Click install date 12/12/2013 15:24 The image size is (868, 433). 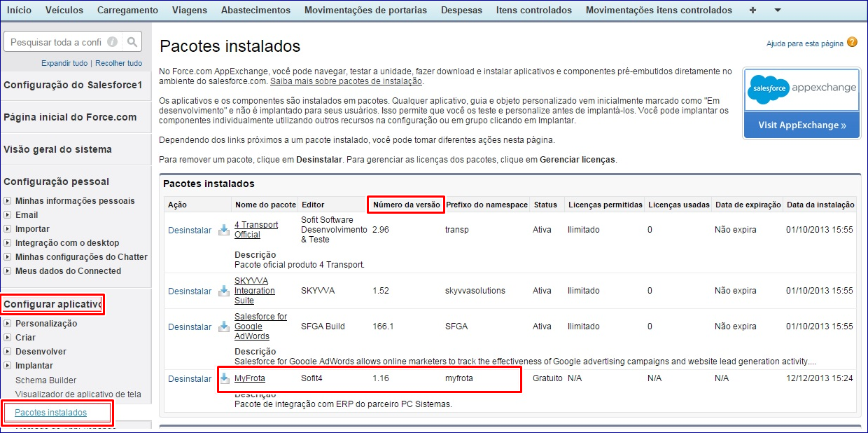pos(820,378)
